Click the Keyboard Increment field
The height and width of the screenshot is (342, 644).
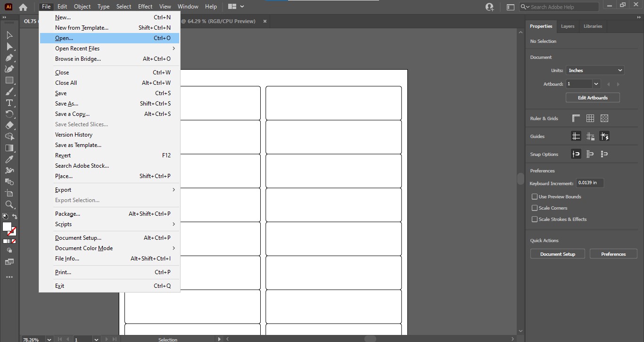click(590, 183)
